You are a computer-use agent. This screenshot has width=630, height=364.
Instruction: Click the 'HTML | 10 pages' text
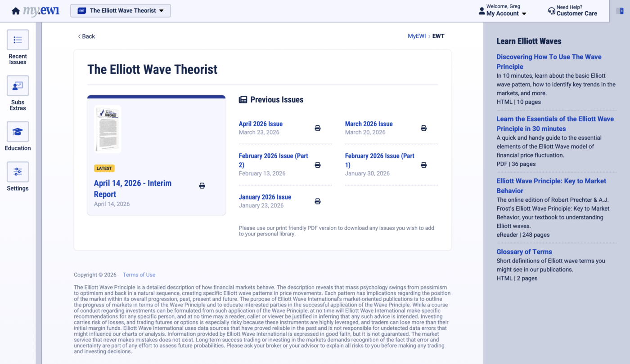pos(519,102)
